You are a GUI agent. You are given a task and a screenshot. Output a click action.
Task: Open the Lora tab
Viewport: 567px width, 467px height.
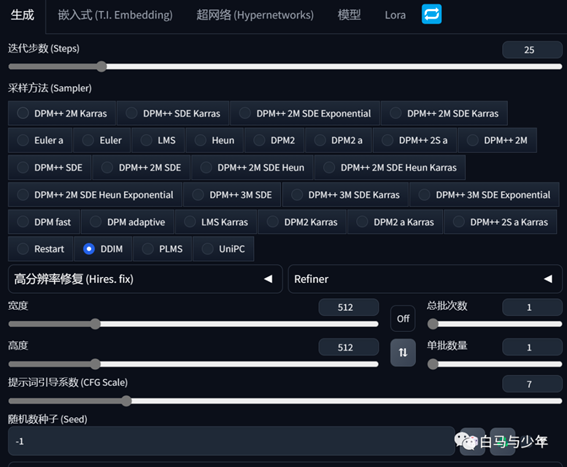[x=395, y=15]
